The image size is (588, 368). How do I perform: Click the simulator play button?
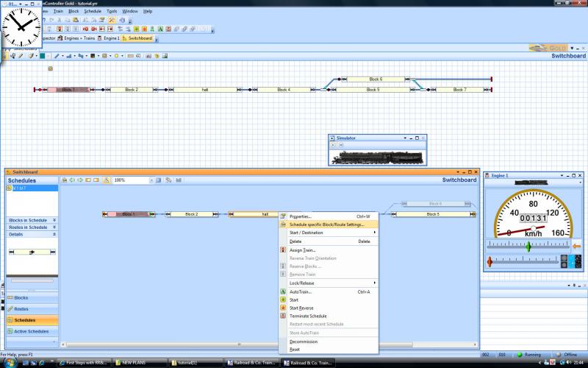[x=333, y=146]
